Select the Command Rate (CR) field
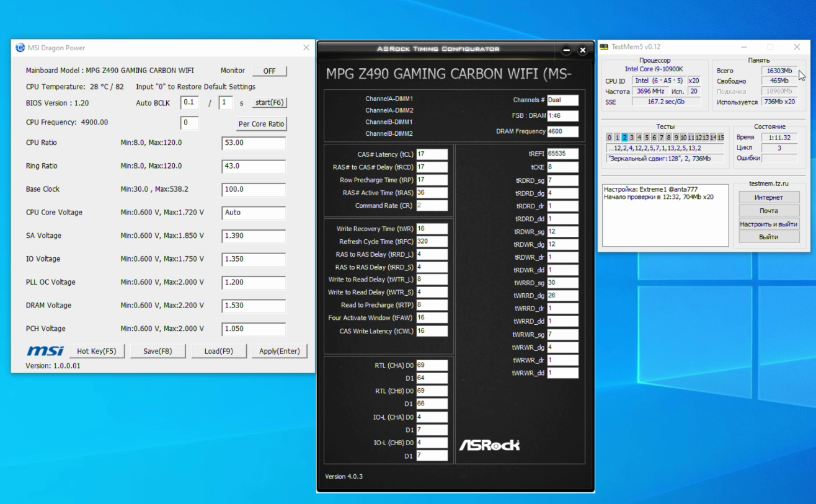This screenshot has height=504, width=816. click(432, 206)
